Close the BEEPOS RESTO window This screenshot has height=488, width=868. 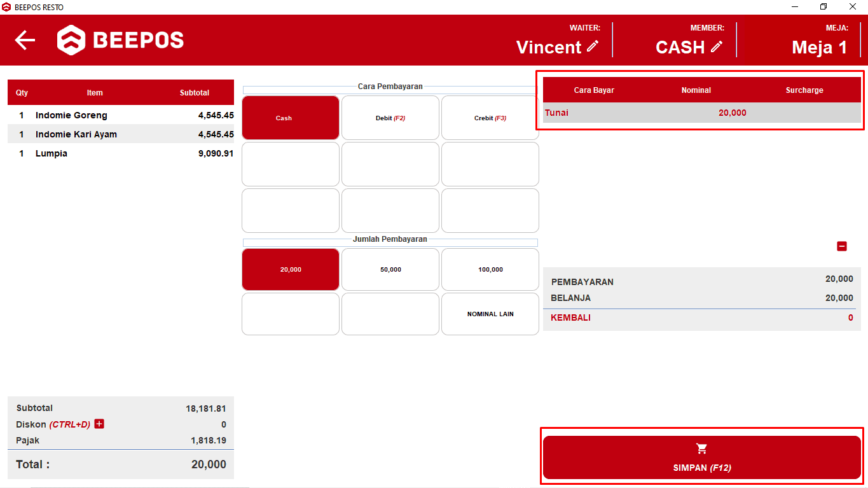(853, 7)
